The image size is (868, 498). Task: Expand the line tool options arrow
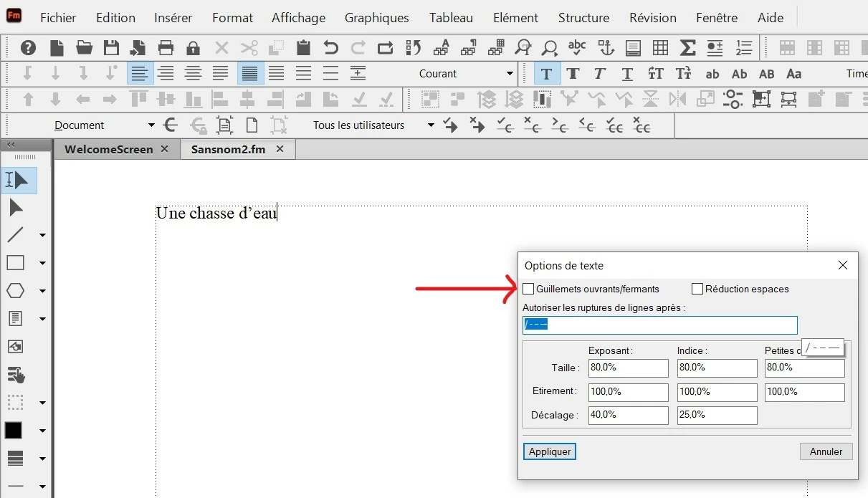pos(42,235)
